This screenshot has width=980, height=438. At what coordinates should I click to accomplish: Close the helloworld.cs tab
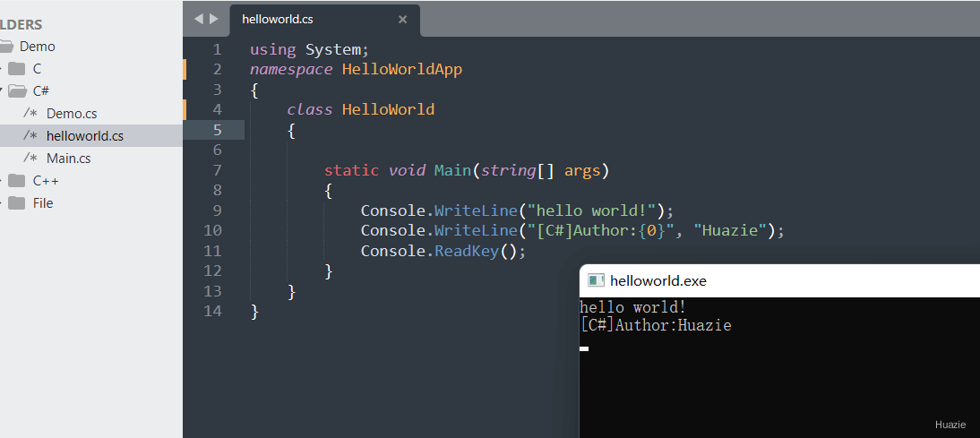(402, 20)
